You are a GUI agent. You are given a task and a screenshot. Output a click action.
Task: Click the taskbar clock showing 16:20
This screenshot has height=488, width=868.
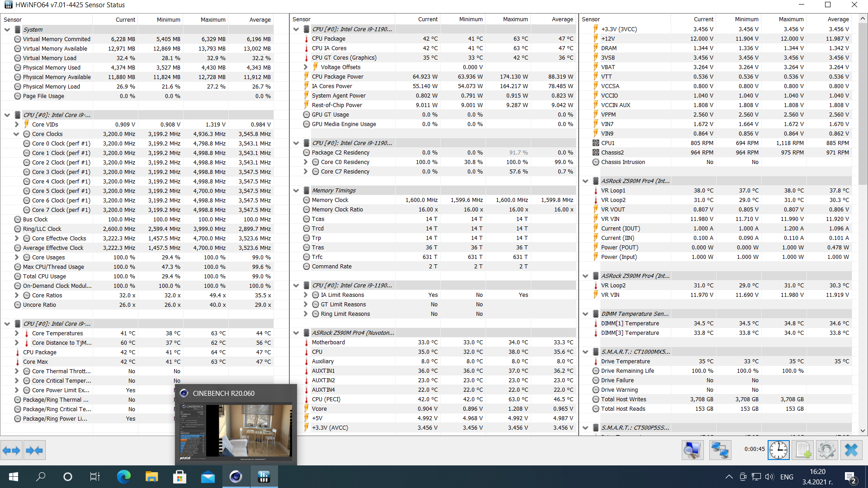click(817, 477)
